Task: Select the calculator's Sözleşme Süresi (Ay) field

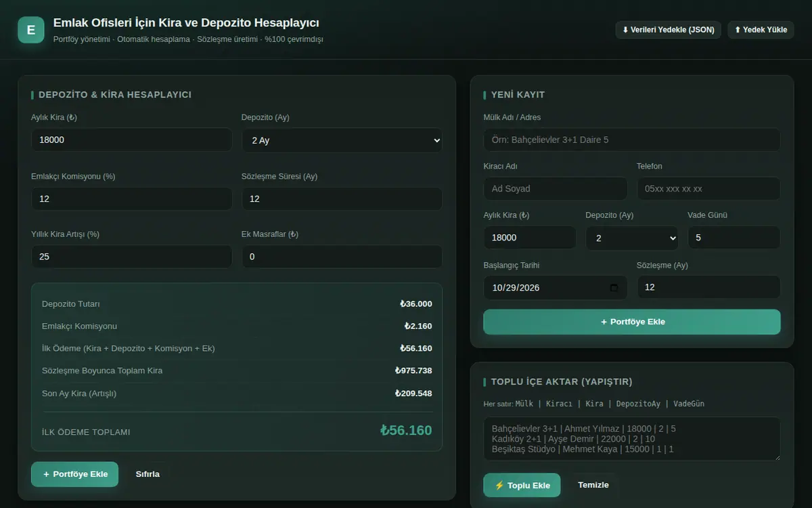Action: point(342,198)
